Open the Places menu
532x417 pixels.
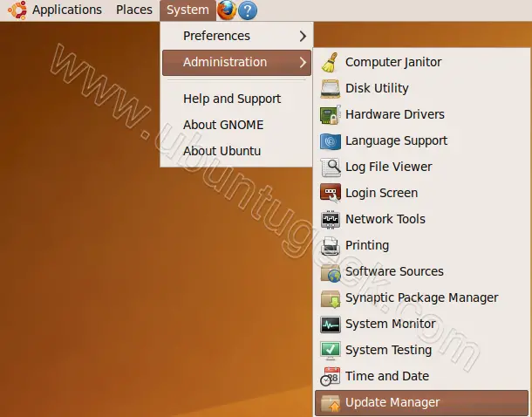click(134, 10)
